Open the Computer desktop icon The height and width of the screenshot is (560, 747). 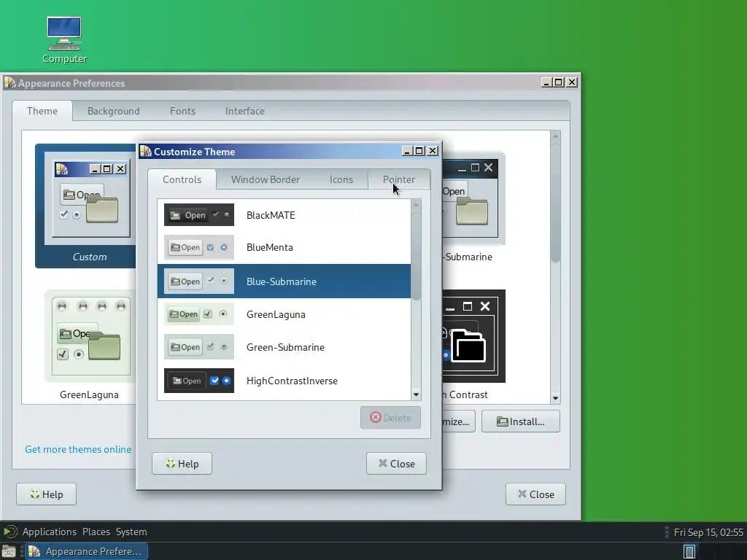coord(64,40)
